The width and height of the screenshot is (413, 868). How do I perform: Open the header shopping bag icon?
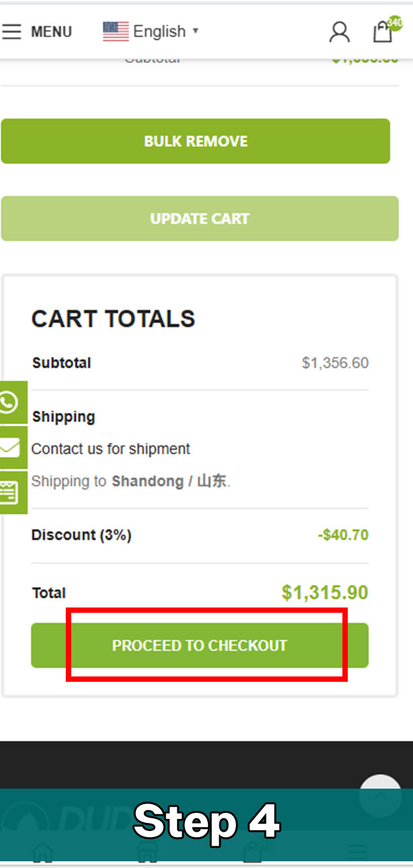[x=382, y=33]
